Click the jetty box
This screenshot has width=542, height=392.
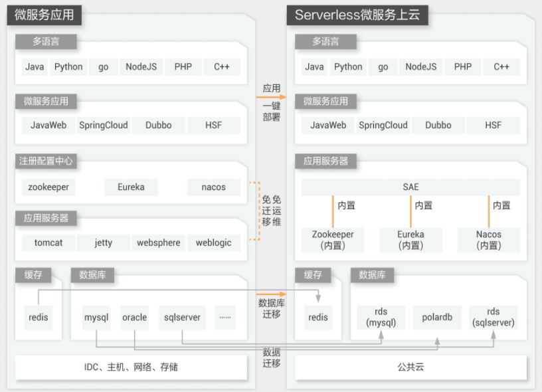coord(104,243)
